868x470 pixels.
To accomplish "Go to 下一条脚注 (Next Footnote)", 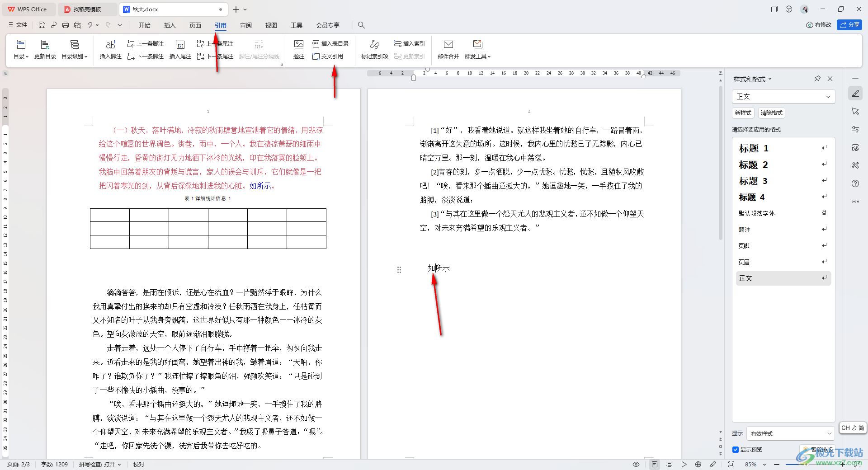I will tap(146, 56).
